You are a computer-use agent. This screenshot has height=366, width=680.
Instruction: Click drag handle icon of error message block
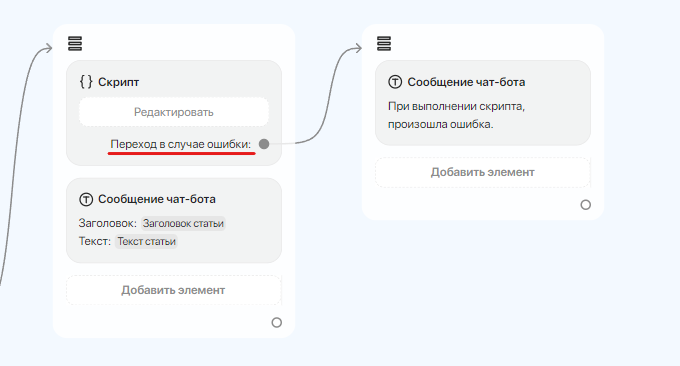coord(384,43)
